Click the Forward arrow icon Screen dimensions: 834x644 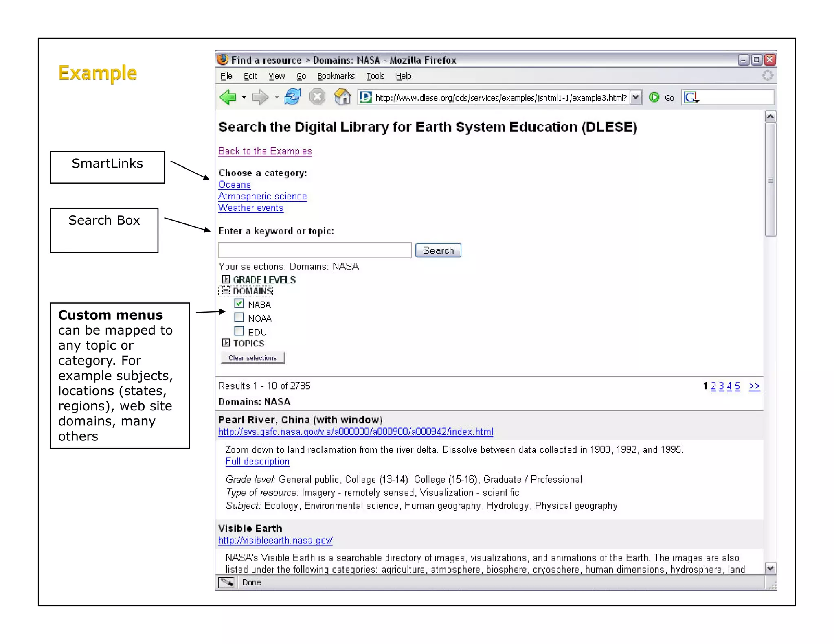[260, 97]
